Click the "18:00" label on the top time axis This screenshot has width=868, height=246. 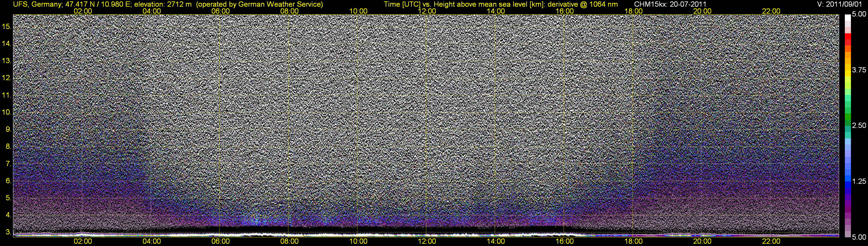pos(633,11)
